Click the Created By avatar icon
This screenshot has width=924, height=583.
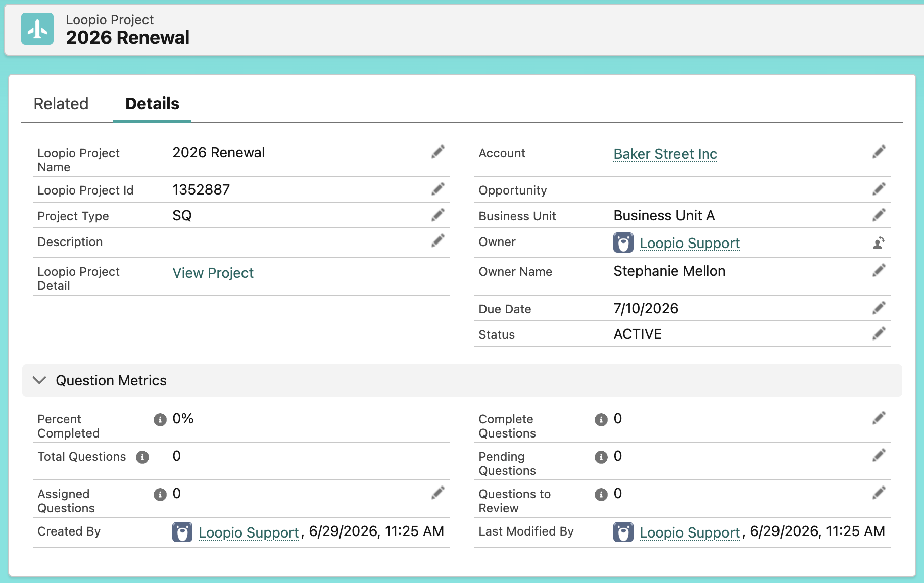182,532
